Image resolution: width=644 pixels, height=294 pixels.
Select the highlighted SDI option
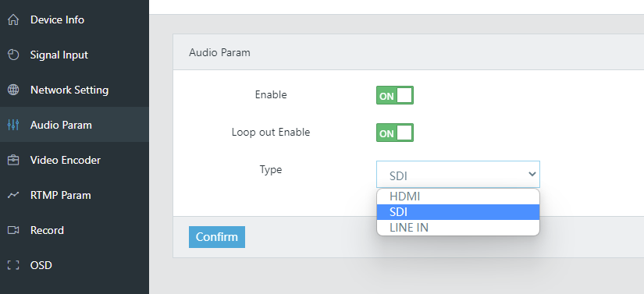coord(458,212)
